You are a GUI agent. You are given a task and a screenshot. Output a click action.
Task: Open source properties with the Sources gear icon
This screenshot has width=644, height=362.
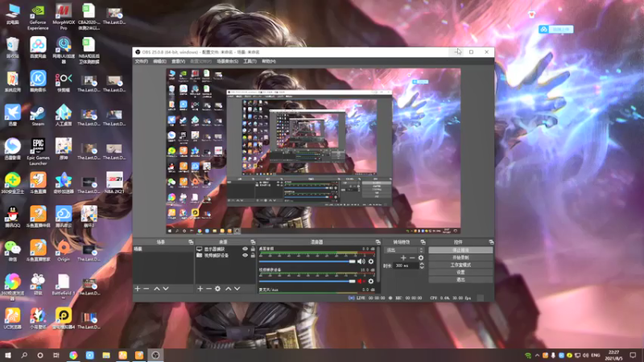217,289
